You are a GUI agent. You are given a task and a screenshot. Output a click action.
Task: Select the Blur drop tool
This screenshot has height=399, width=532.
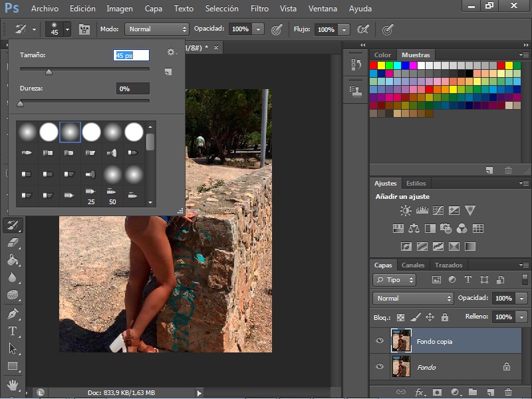tap(13, 277)
